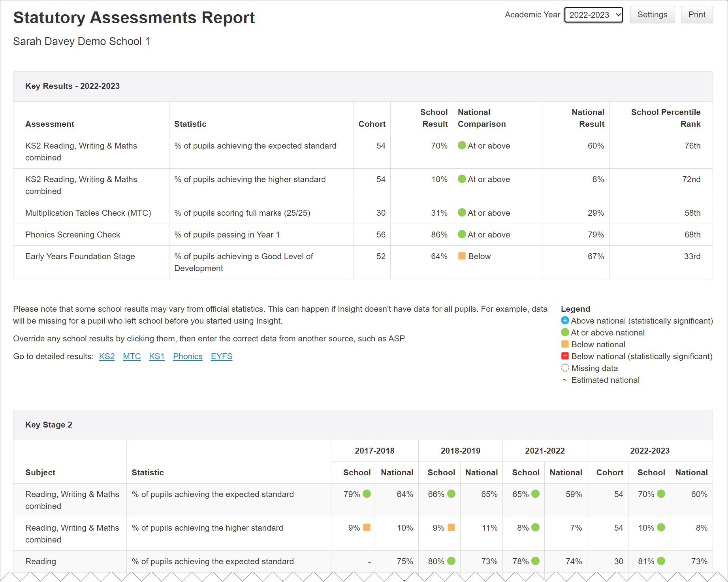The image size is (728, 582).
Task: Click the 64% Early Years Foundation Stage school result
Action: pyautogui.click(x=439, y=256)
